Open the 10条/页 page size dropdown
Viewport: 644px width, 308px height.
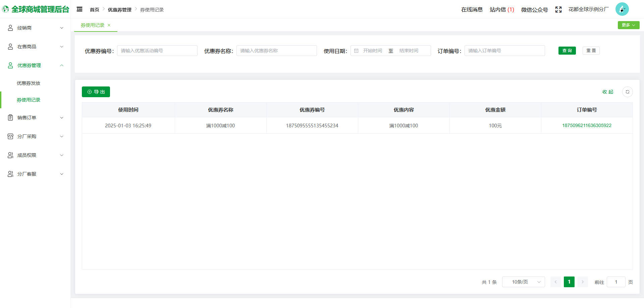[x=523, y=282]
